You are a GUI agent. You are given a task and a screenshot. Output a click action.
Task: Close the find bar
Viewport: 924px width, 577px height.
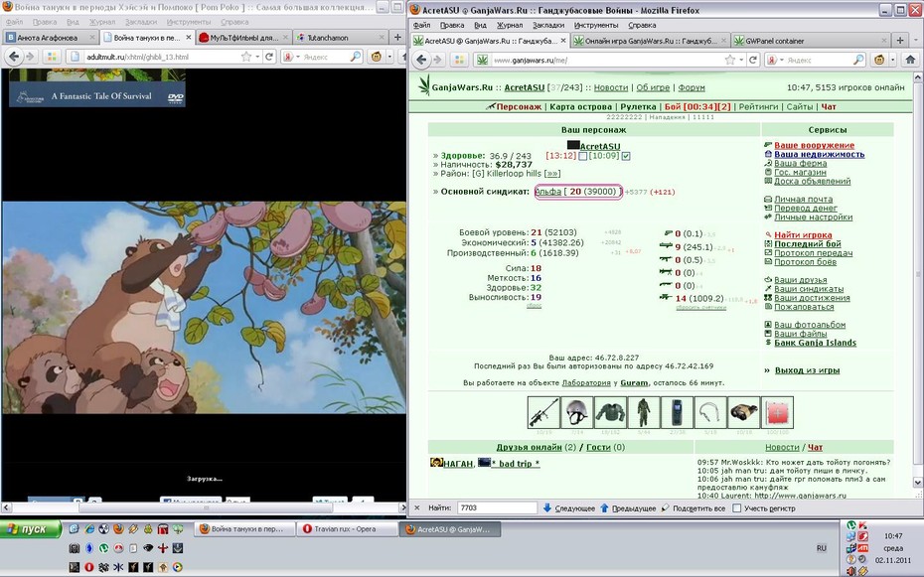(416, 508)
